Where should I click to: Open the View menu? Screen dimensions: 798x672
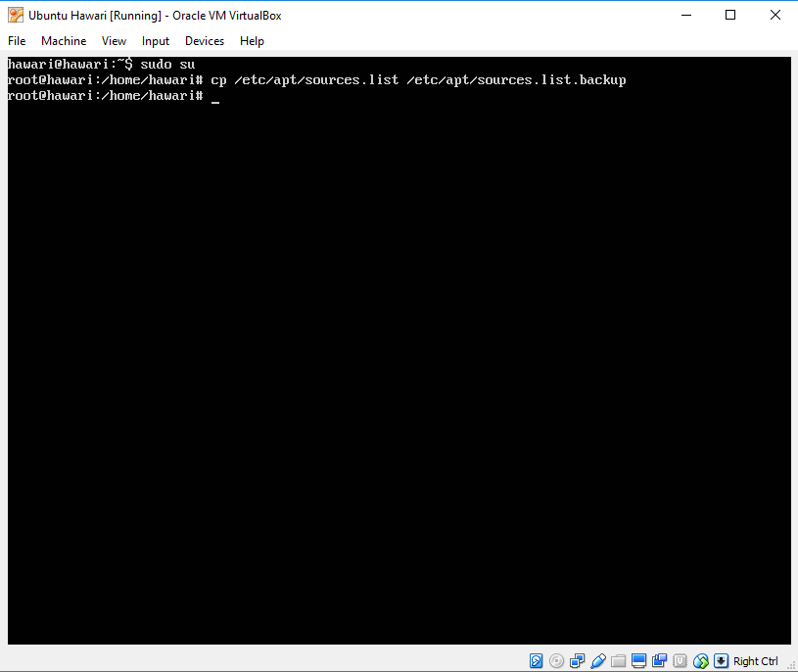click(x=114, y=41)
